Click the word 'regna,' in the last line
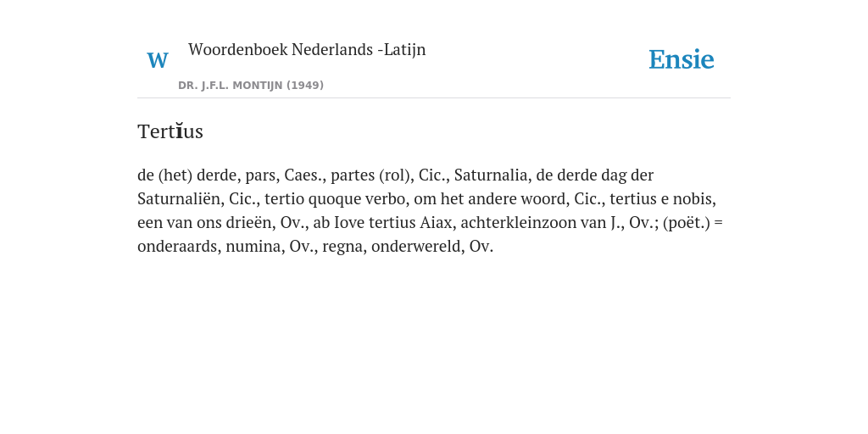Image resolution: width=868 pixels, height=434 pixels. point(345,247)
